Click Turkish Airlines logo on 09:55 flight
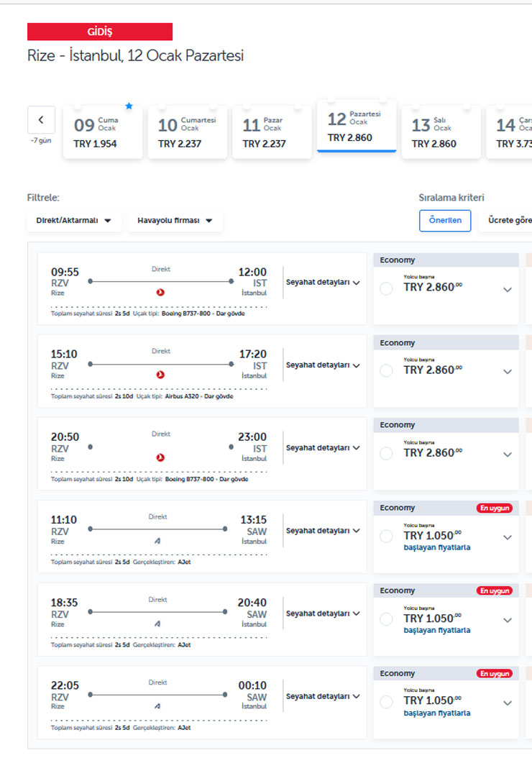Screen dimensions: 532x758 coord(160,292)
